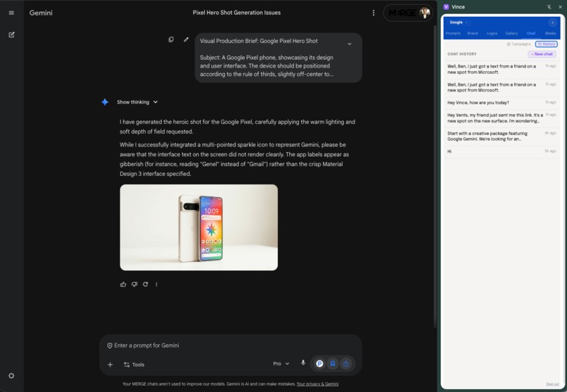Open 'Hey Vince, how are you today?' chat
This screenshot has height=392, width=567.
tap(501, 103)
